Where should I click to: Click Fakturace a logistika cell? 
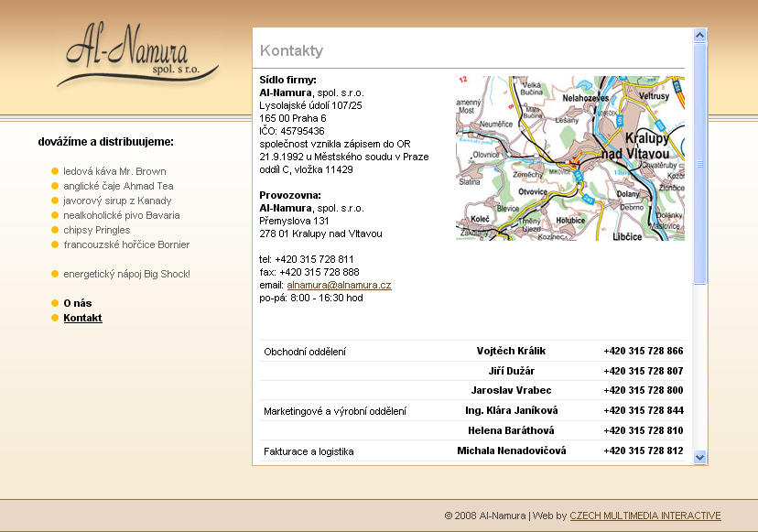pyautogui.click(x=309, y=451)
